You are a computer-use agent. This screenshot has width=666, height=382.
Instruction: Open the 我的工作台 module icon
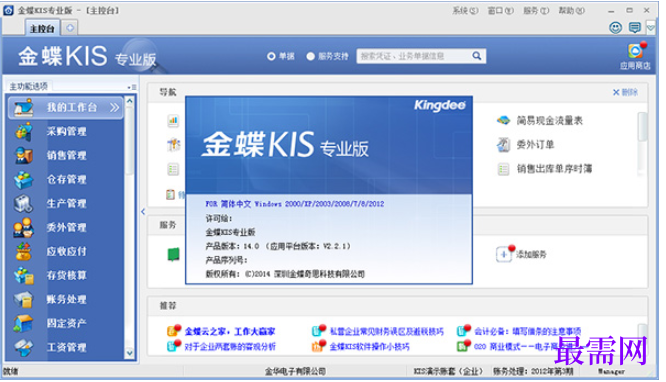pyautogui.click(x=23, y=108)
